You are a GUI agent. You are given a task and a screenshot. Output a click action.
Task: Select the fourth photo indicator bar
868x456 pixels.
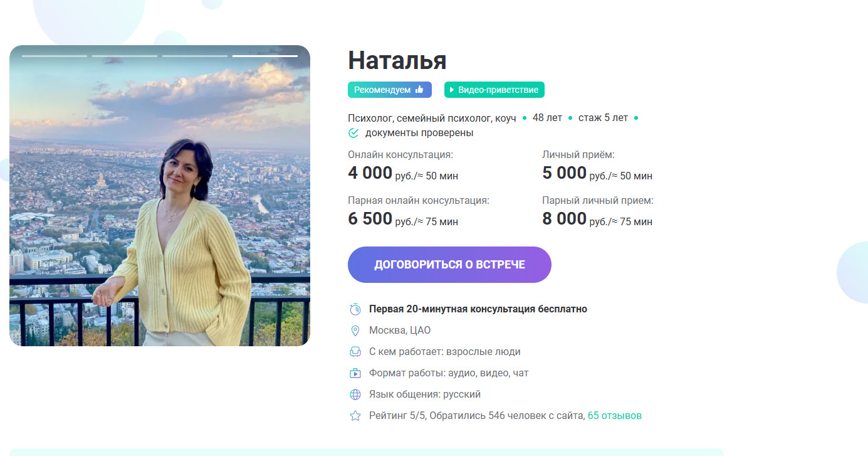tap(265, 56)
